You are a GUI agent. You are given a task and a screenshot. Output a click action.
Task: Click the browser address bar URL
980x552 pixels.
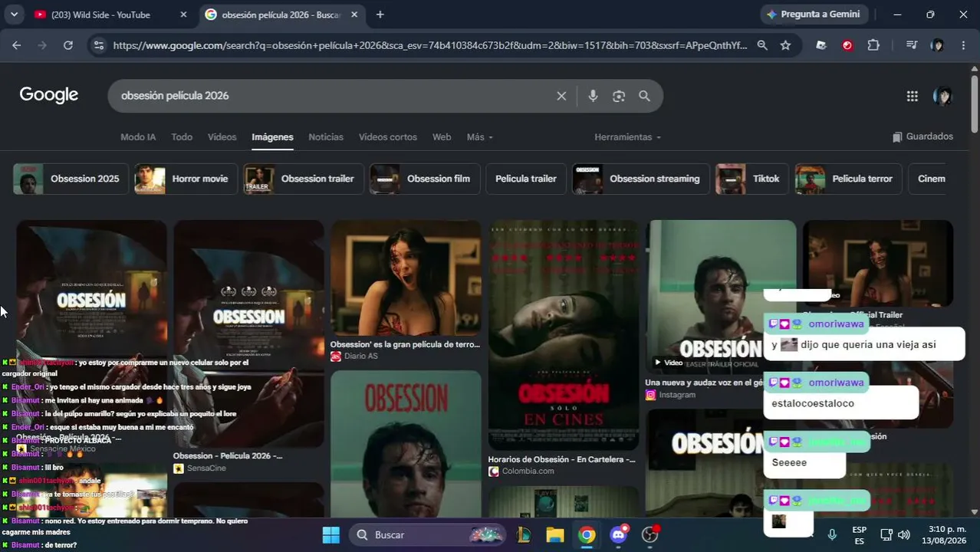(x=429, y=45)
